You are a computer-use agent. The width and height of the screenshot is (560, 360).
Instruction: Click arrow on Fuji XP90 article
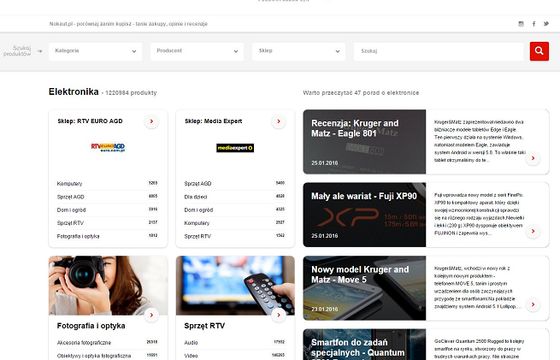tap(533, 231)
